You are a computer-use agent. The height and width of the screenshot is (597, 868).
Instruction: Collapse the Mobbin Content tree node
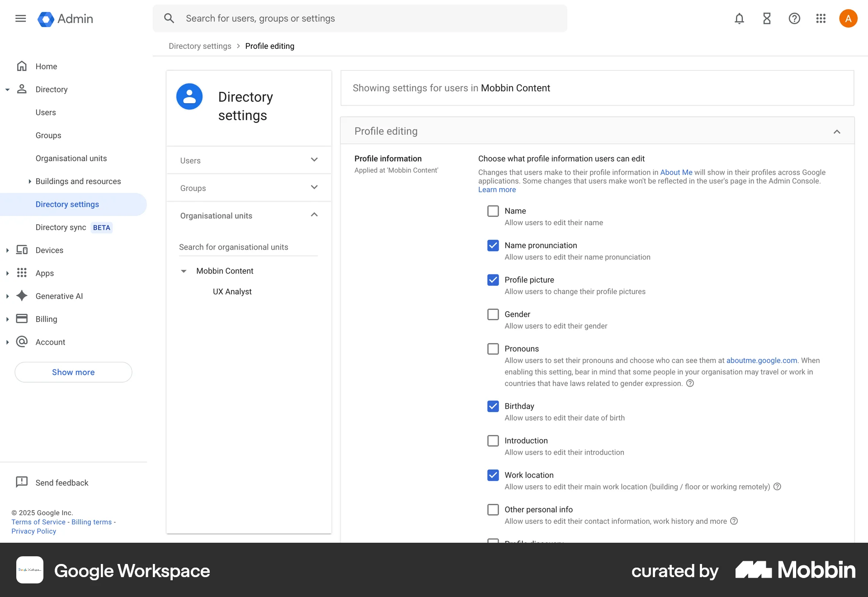[184, 271]
